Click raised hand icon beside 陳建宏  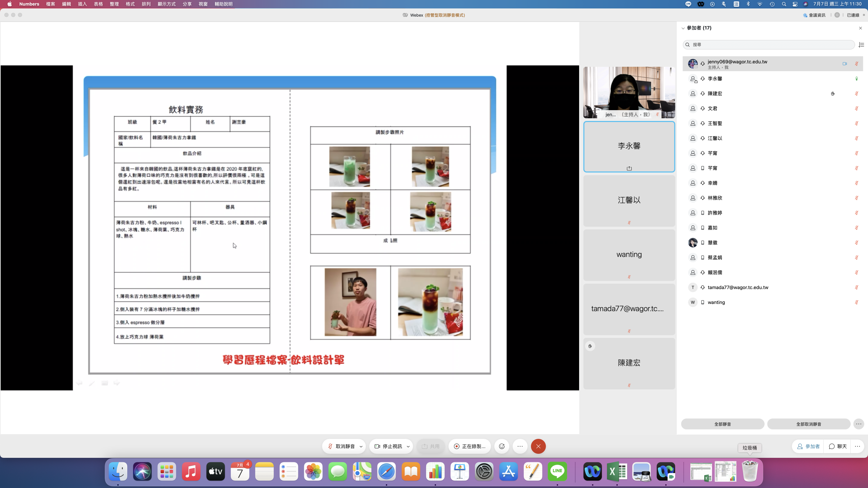[833, 94]
